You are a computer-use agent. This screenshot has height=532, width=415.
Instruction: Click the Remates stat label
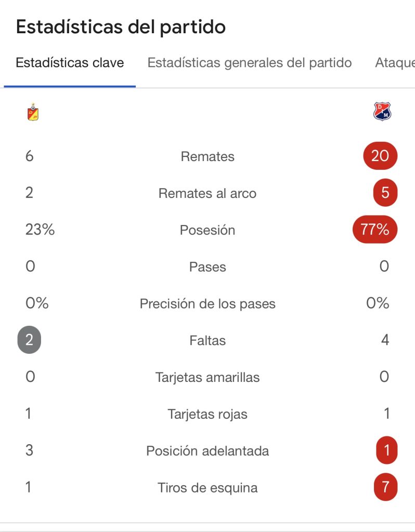click(x=207, y=156)
